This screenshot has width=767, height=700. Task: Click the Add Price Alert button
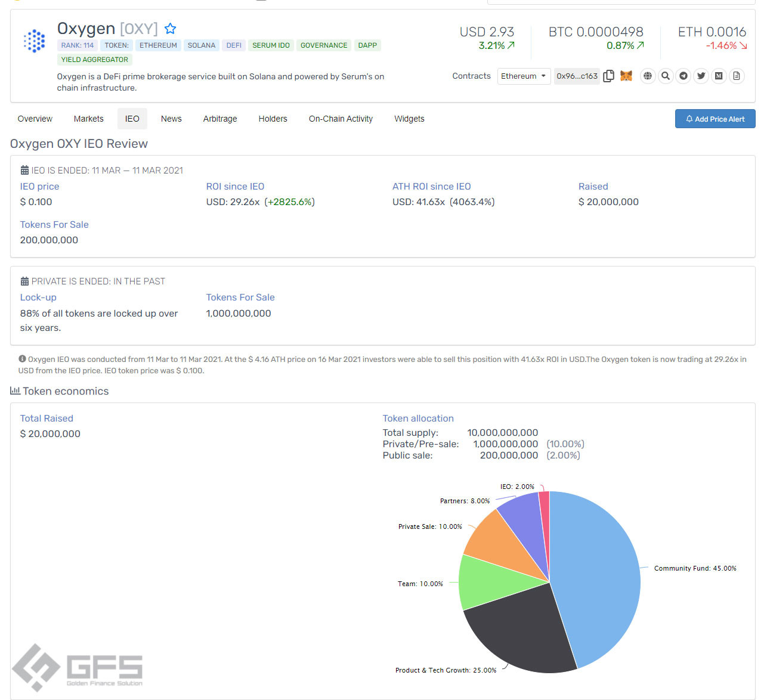point(715,119)
